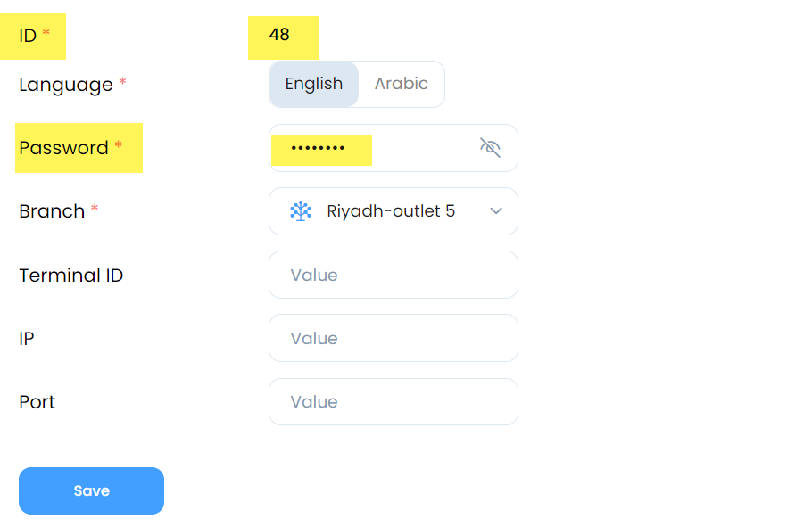Click the Branch label text

pyautogui.click(x=52, y=211)
